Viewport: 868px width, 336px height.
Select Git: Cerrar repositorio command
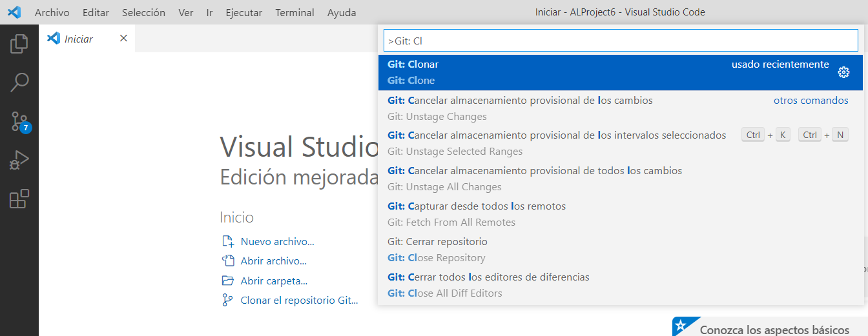(x=621, y=250)
